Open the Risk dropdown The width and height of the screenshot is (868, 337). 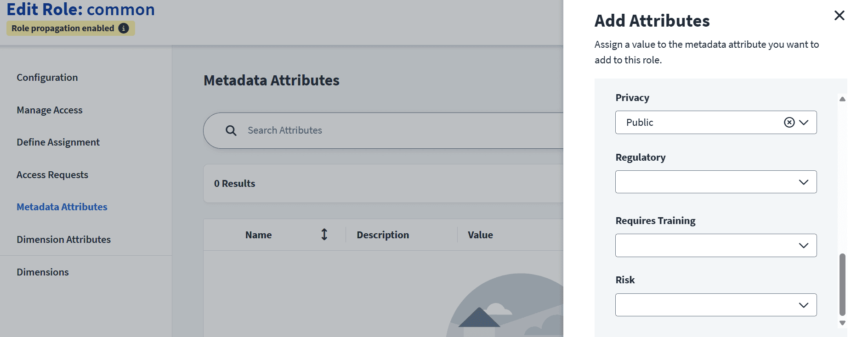click(716, 305)
